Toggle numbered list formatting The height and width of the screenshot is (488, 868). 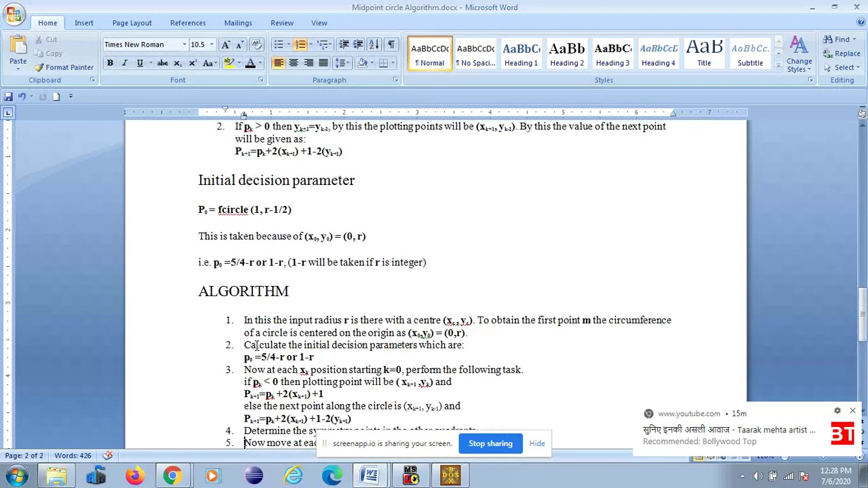[300, 45]
